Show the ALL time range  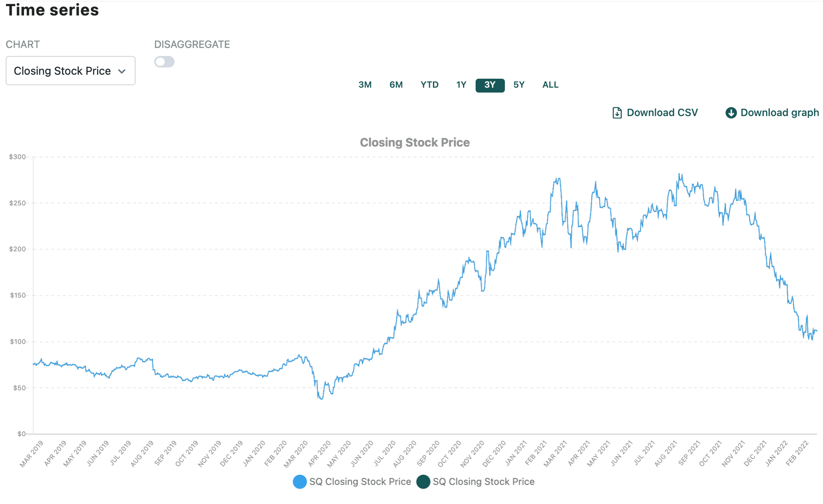click(x=550, y=85)
